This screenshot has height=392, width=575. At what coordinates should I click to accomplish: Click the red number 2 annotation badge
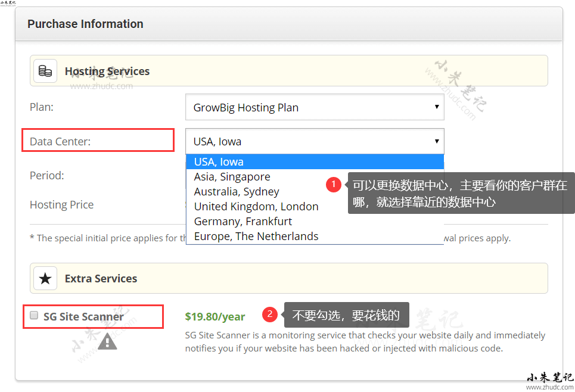[x=270, y=315]
